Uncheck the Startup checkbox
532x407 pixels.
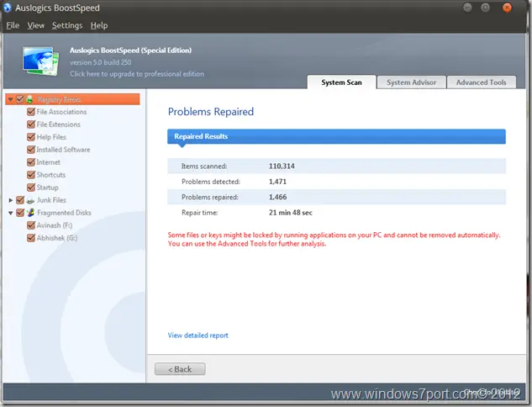[x=31, y=187]
